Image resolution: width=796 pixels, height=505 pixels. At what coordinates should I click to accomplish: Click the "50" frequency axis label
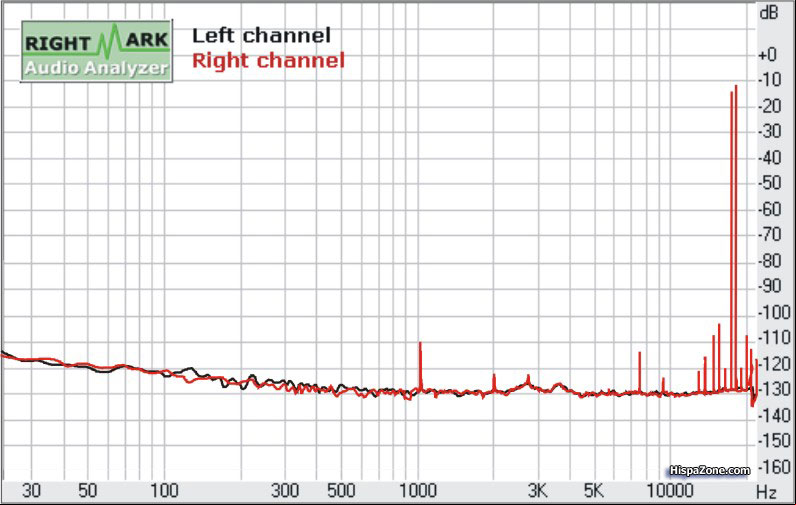(87, 491)
